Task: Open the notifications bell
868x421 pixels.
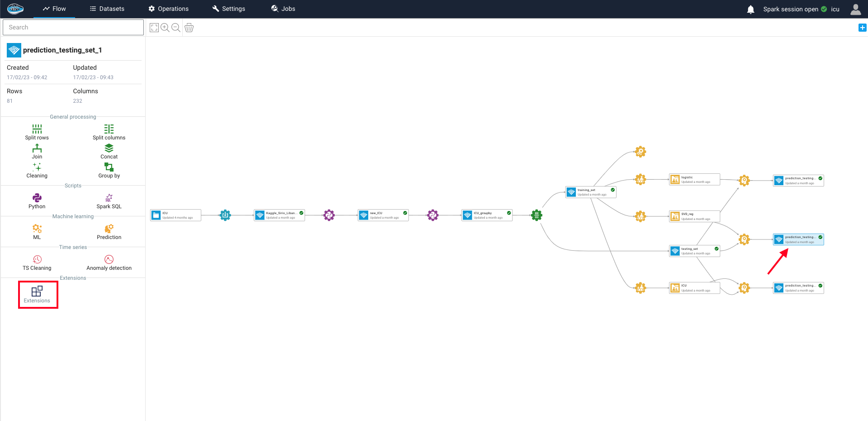Action: (x=750, y=9)
